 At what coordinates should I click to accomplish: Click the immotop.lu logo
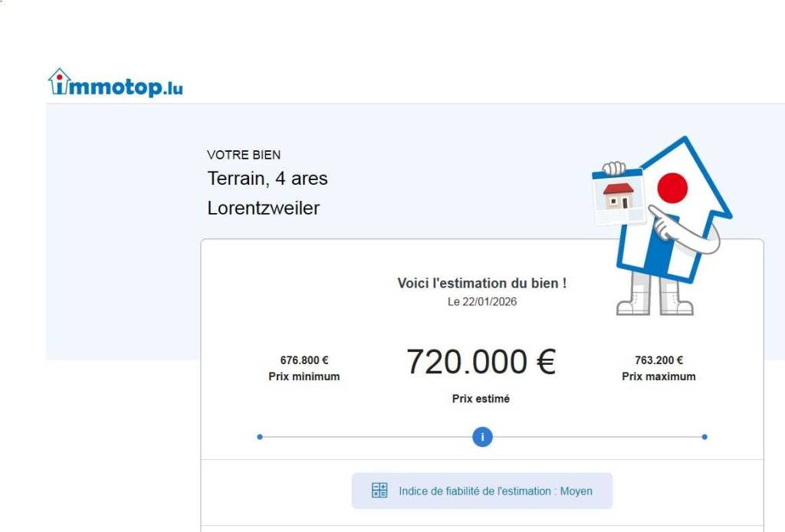click(x=117, y=84)
